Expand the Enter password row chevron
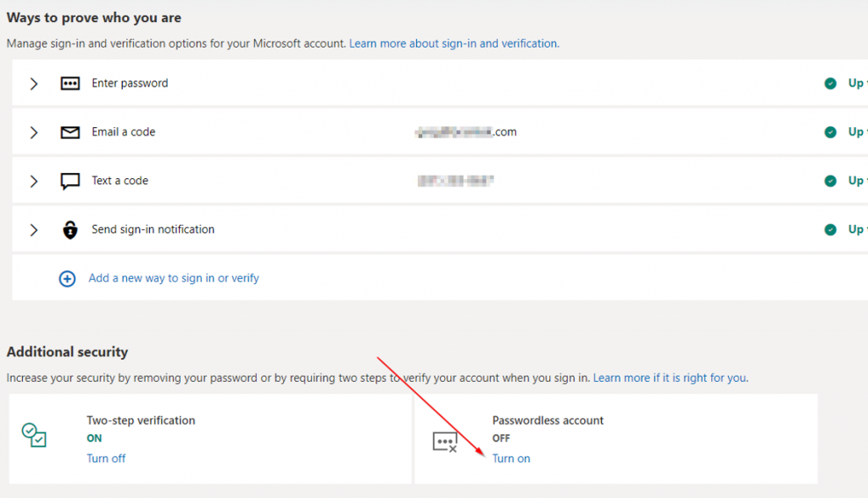The height and width of the screenshot is (498, 868). pos(34,84)
